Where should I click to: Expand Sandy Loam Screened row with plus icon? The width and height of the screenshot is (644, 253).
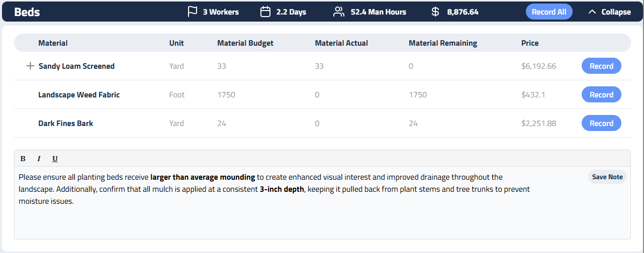pos(30,66)
